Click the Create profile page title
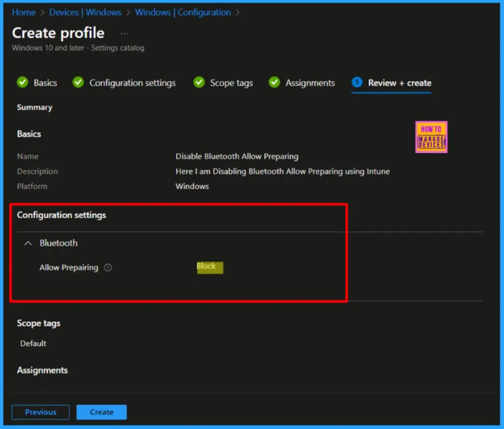Image resolution: width=504 pixels, height=429 pixels. pos(58,33)
